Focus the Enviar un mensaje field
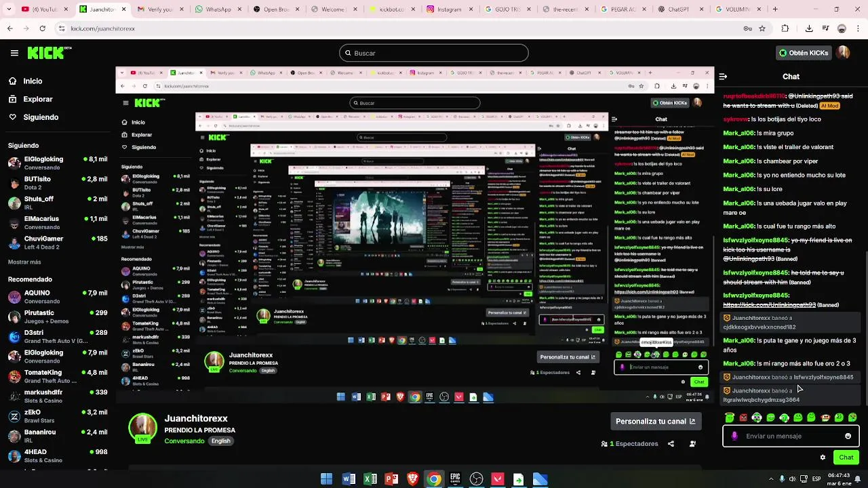The height and width of the screenshot is (488, 868). [x=791, y=436]
